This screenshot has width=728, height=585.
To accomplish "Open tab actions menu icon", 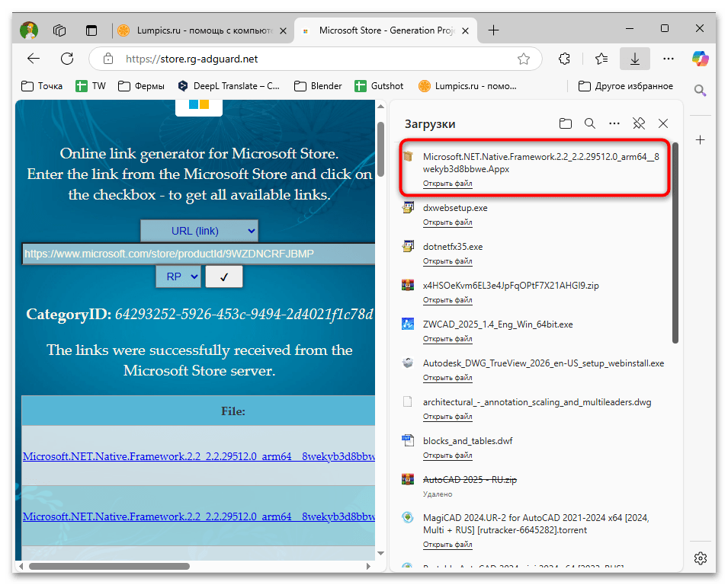I will point(91,30).
